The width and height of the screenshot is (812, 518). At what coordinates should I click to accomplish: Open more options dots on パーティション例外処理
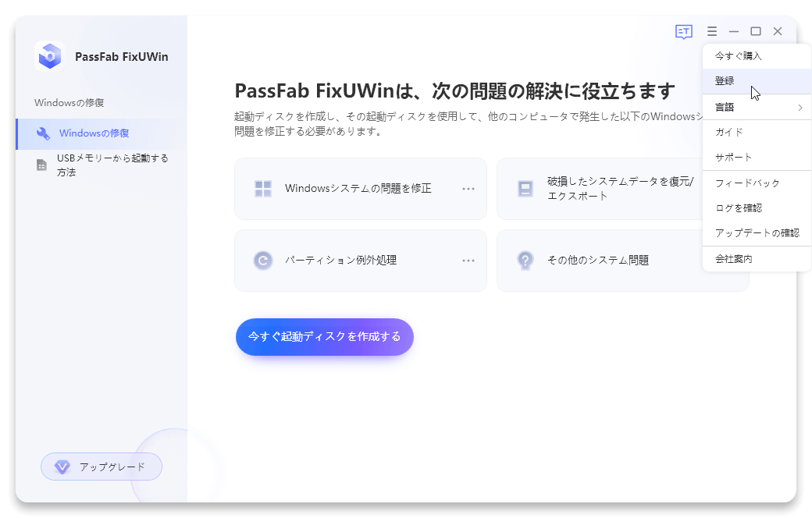coord(468,261)
